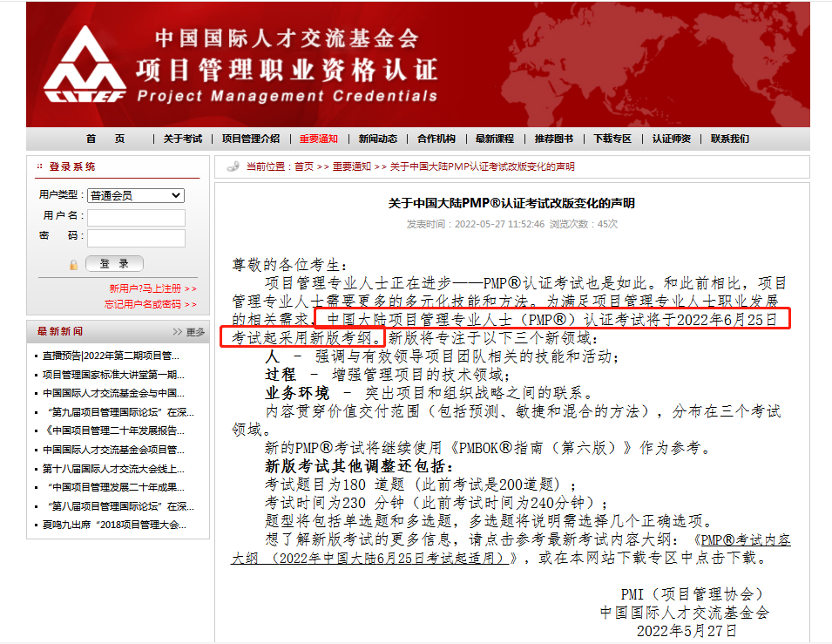The width and height of the screenshot is (832, 644).
Task: Select 下载专区 from the navigation bar
Action: pyautogui.click(x=612, y=139)
